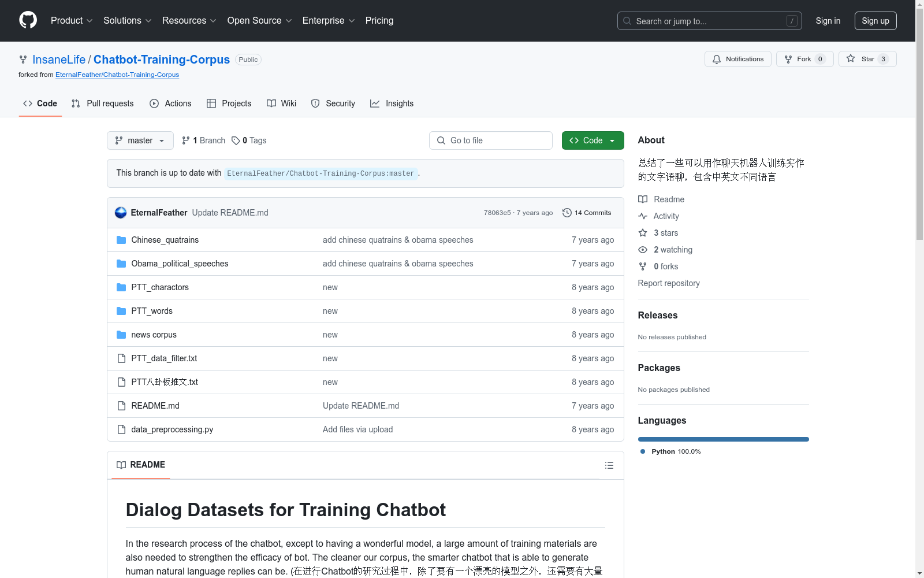Expand the Enterprise menu
924x578 pixels.
(x=329, y=20)
